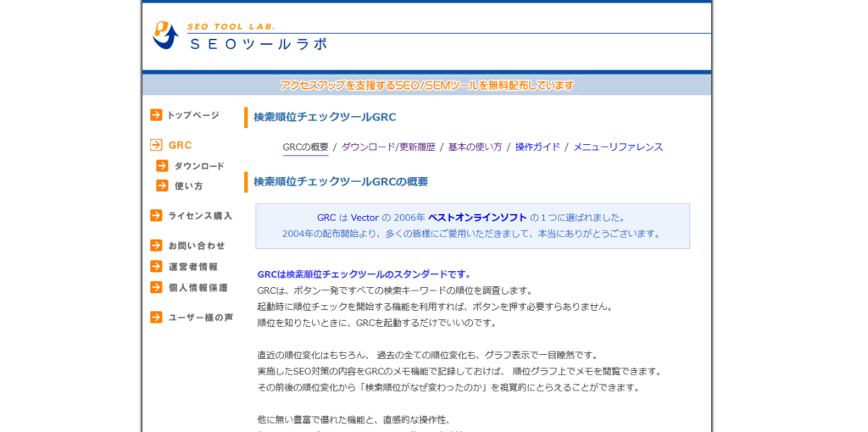Click arrow icon beside ライセンス購入
Image resolution: width=868 pixels, height=432 pixels.
[156, 216]
